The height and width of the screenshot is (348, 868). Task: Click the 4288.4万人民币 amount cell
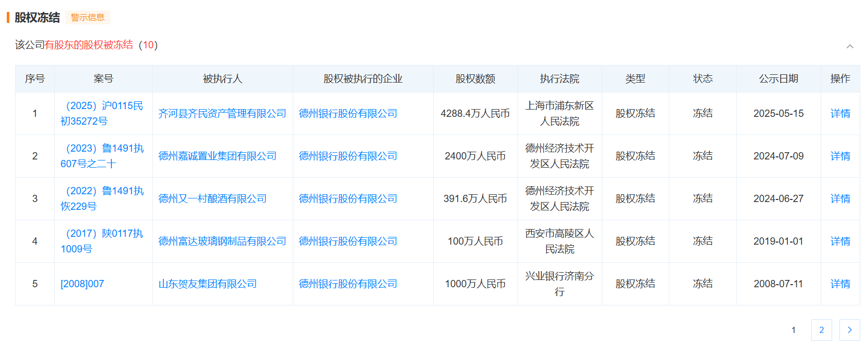tap(475, 113)
